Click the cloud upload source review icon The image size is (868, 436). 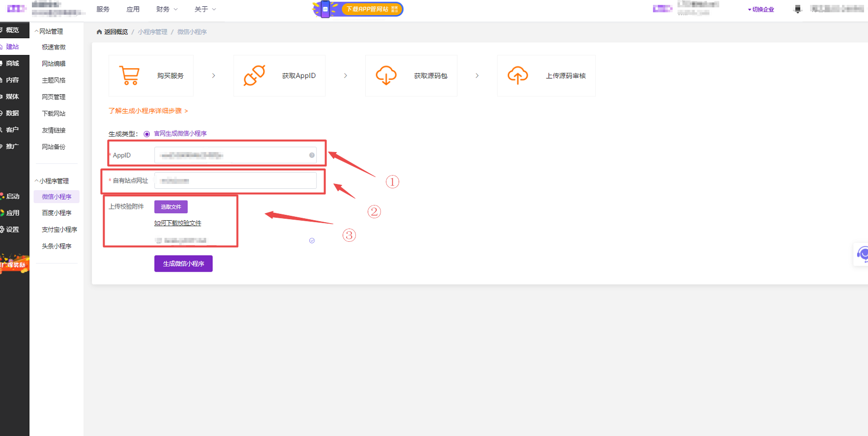tap(517, 76)
